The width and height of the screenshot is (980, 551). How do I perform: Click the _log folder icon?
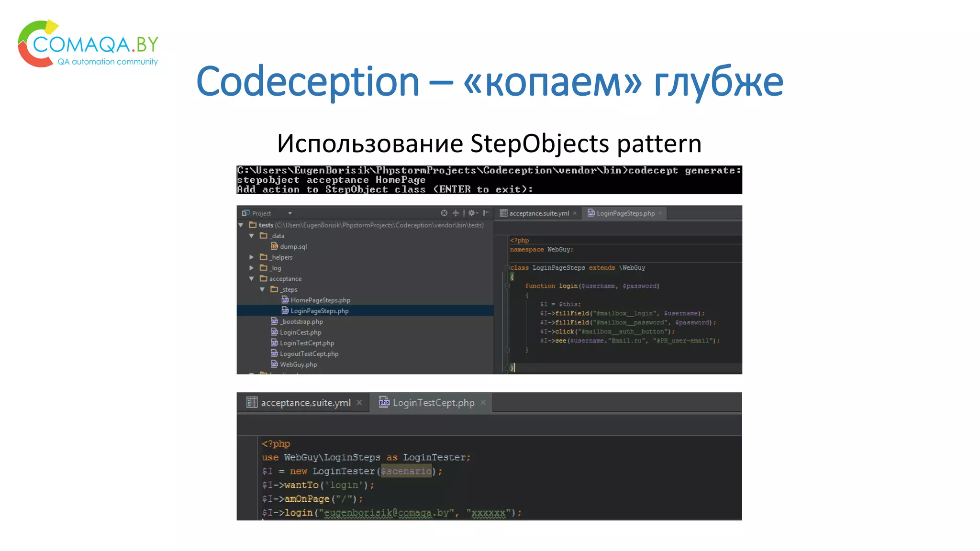[263, 267]
